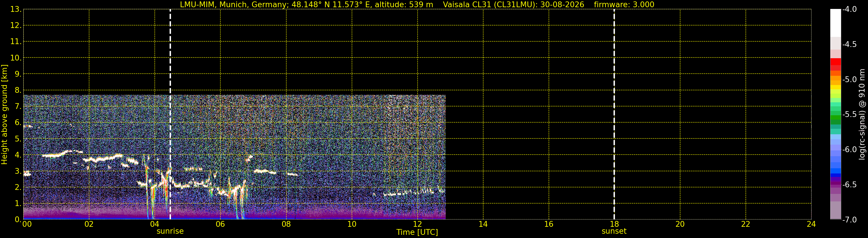Viewport: 868px width, 238px height.
Task: Click the 'sunset' text label
Action: tap(614, 231)
